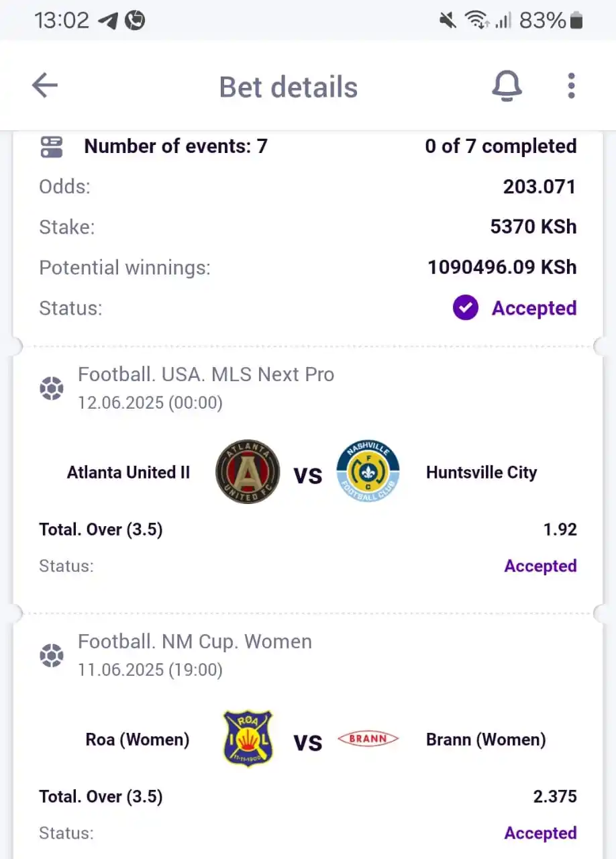Open the Football NM Cup Women league
This screenshot has width=616, height=859.
click(195, 642)
